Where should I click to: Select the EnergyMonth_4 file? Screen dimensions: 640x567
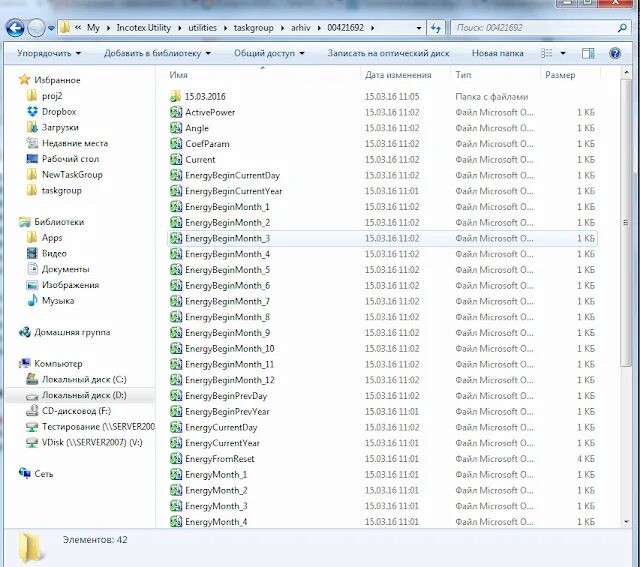[x=216, y=522]
